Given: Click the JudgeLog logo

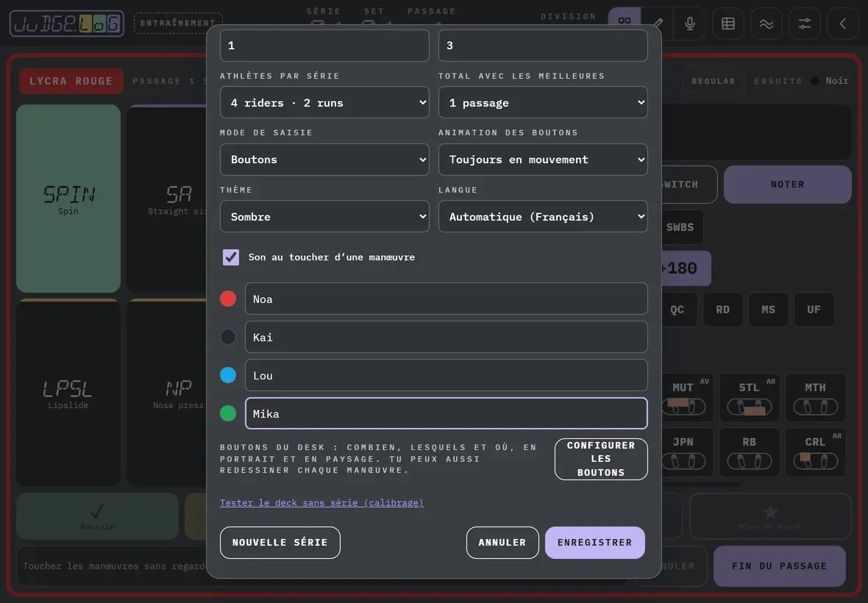Looking at the screenshot, I should (66, 24).
